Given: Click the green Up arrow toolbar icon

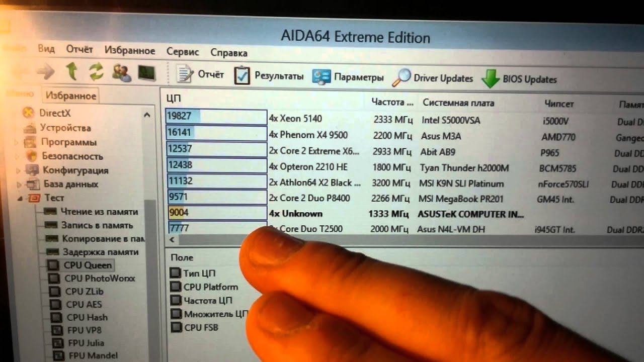Looking at the screenshot, I should 72,72.
